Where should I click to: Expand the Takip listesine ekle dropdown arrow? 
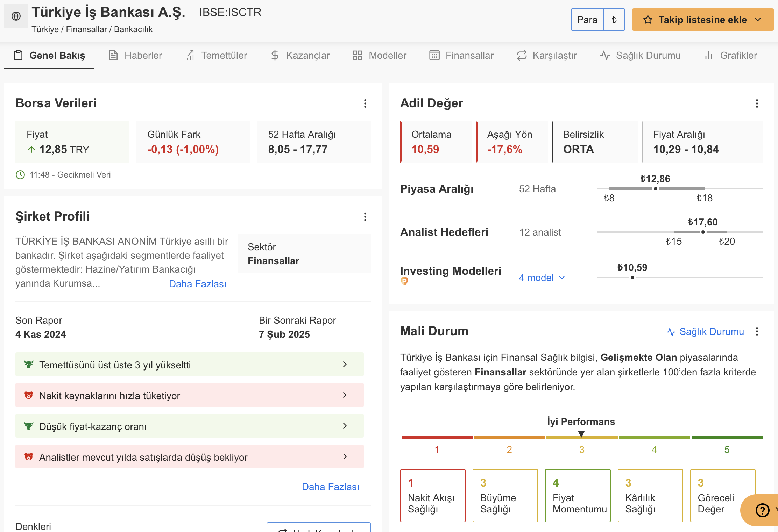pos(758,20)
